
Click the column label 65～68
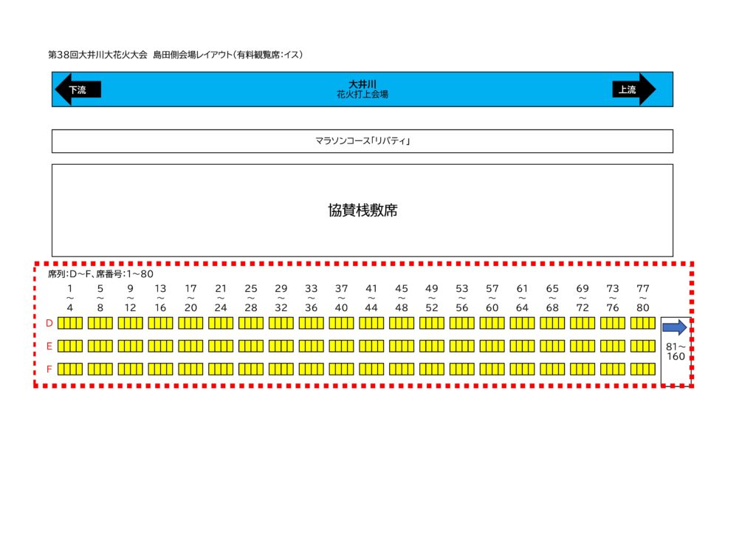click(552, 298)
